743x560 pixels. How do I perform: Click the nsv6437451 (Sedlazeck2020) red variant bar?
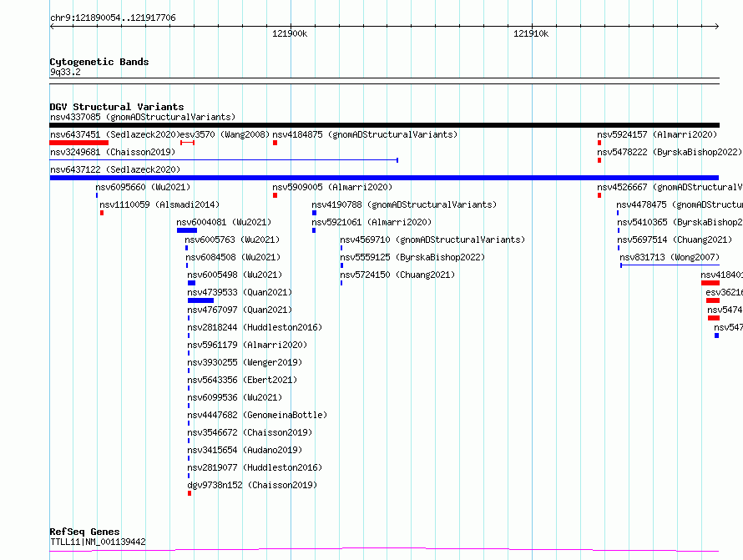click(79, 143)
